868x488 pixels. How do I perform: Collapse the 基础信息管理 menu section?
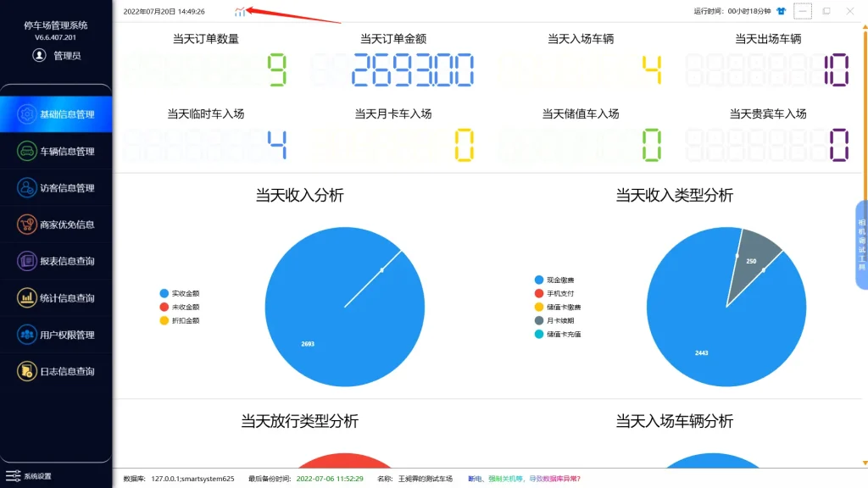coord(55,114)
